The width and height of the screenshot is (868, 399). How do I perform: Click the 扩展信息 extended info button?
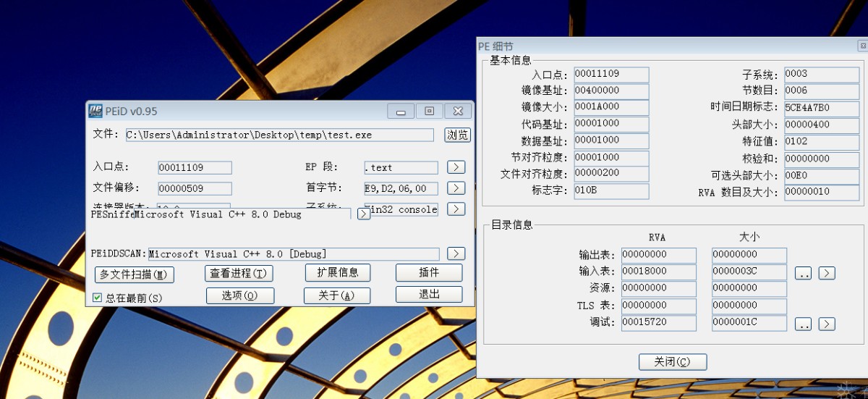338,272
